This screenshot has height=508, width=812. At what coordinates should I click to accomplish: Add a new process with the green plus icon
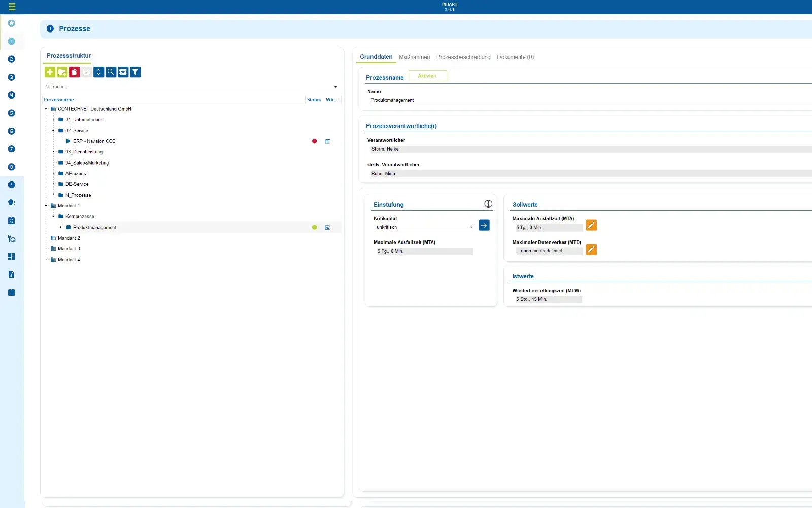[x=50, y=72]
